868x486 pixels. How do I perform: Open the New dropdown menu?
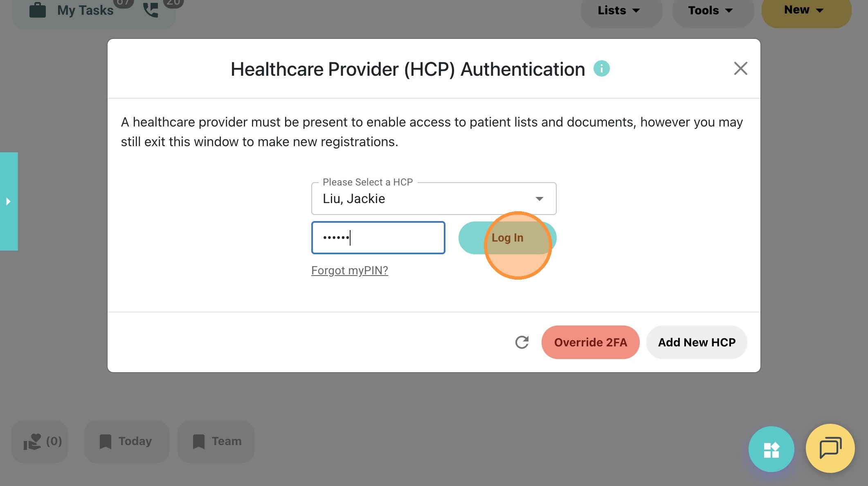point(804,10)
